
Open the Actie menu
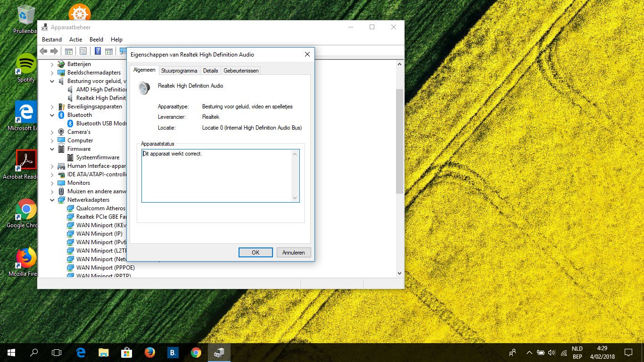click(75, 40)
